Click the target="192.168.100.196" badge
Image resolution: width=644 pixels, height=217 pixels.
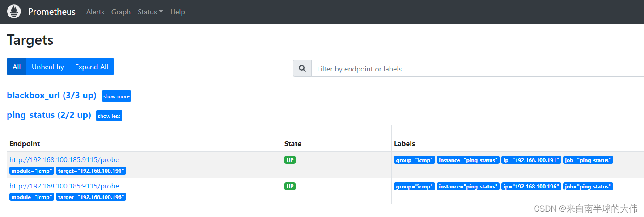tap(91, 197)
